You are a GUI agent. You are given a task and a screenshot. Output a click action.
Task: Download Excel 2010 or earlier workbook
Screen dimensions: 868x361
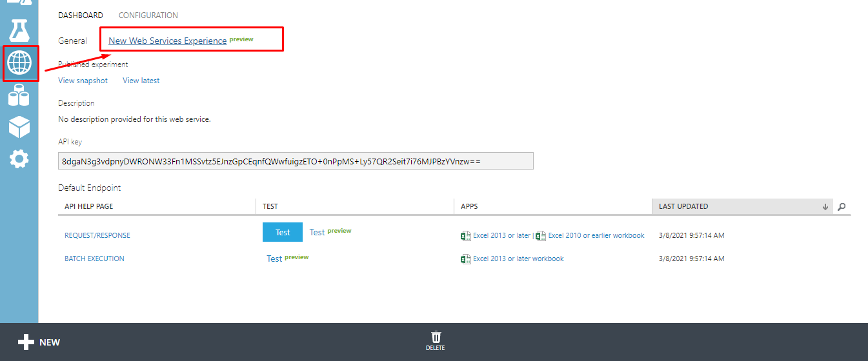point(596,236)
